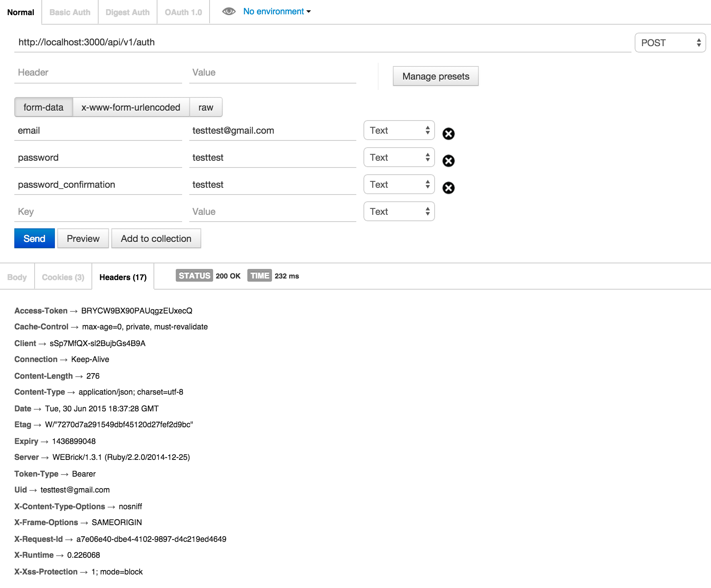The image size is (711, 588).
Task: Select the form-data body type
Action: pyautogui.click(x=43, y=107)
